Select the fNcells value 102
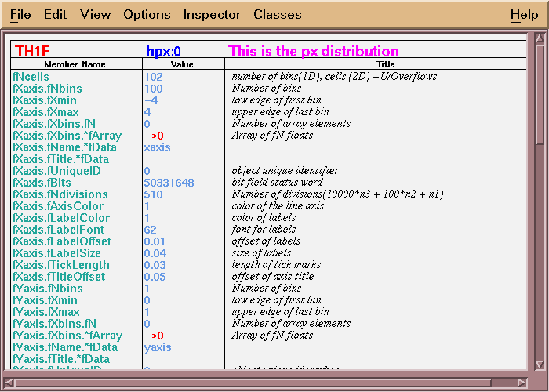This screenshot has width=549, height=392. coord(153,77)
